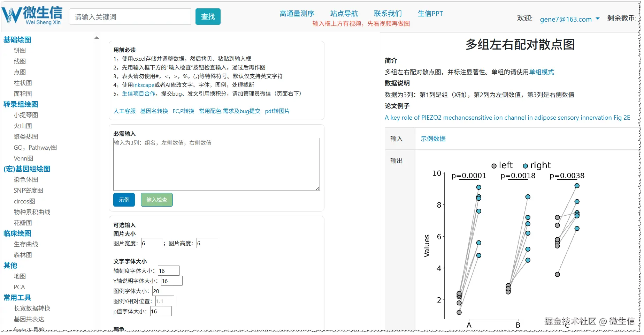
Task: Open the pdf转图片 link
Action: 277,111
